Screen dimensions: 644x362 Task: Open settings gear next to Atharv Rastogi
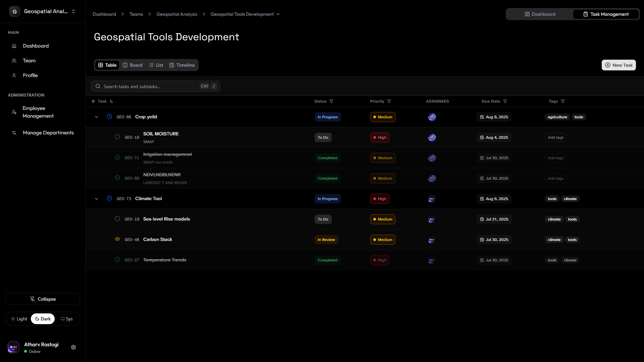coord(73,347)
